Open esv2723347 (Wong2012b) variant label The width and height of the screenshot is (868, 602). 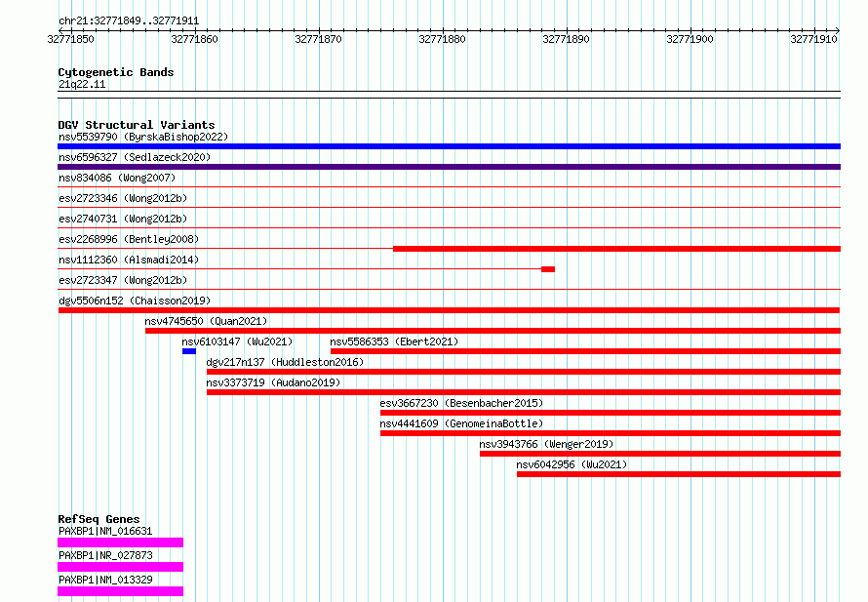123,280
